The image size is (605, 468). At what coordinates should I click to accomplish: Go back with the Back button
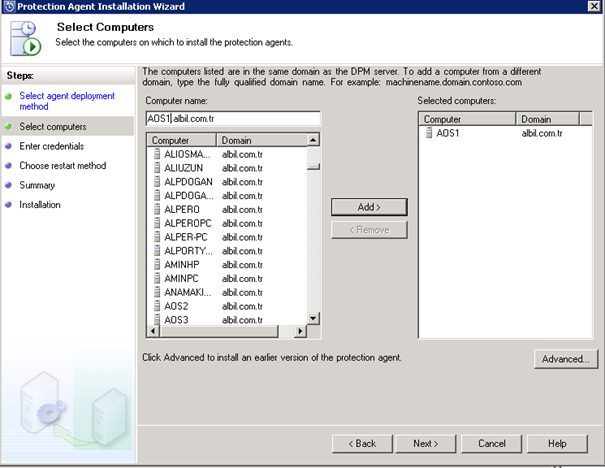[361, 443]
